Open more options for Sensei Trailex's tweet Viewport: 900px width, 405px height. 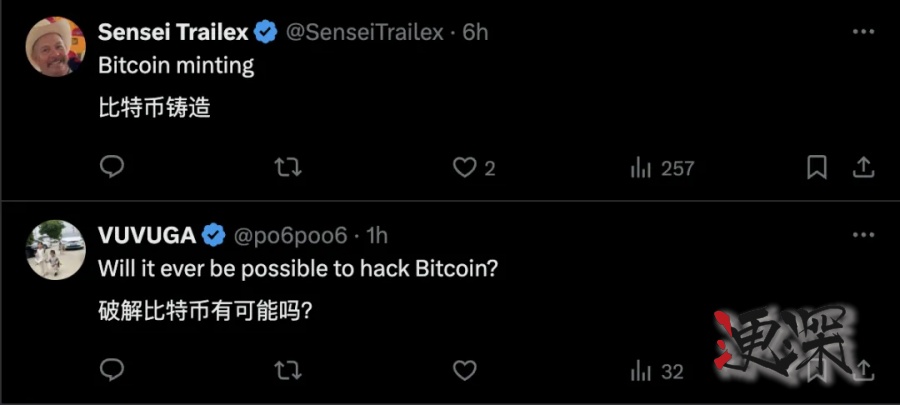pos(863,32)
